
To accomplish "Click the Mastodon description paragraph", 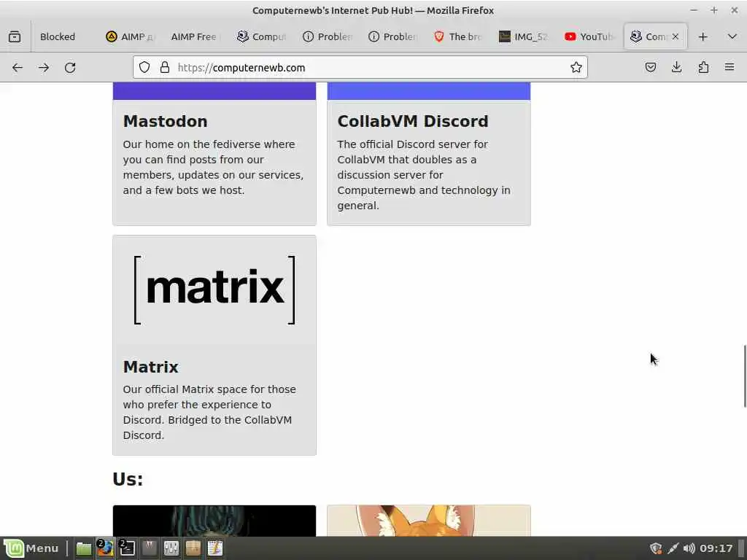I will tap(214, 167).
